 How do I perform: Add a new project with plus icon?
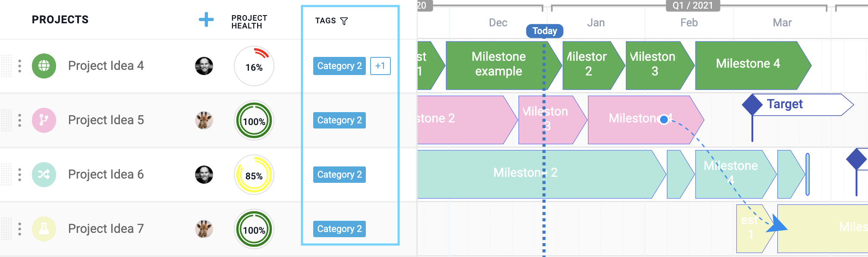[x=206, y=19]
